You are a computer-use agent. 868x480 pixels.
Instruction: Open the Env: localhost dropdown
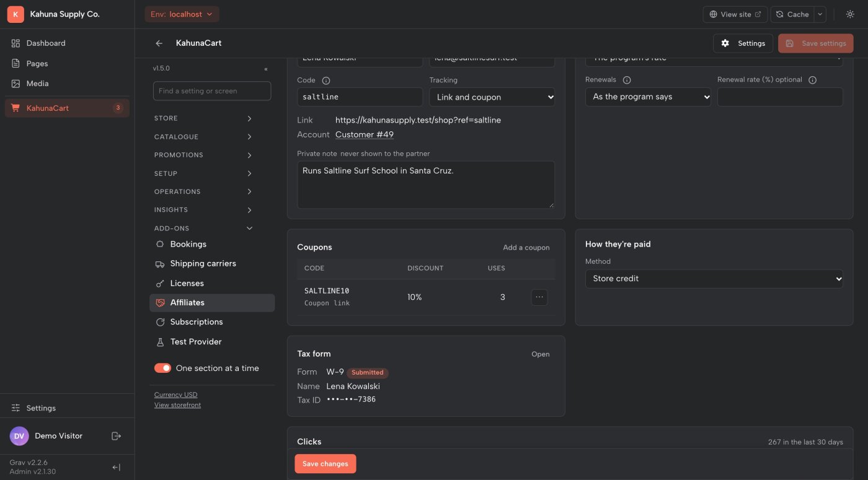(x=182, y=14)
